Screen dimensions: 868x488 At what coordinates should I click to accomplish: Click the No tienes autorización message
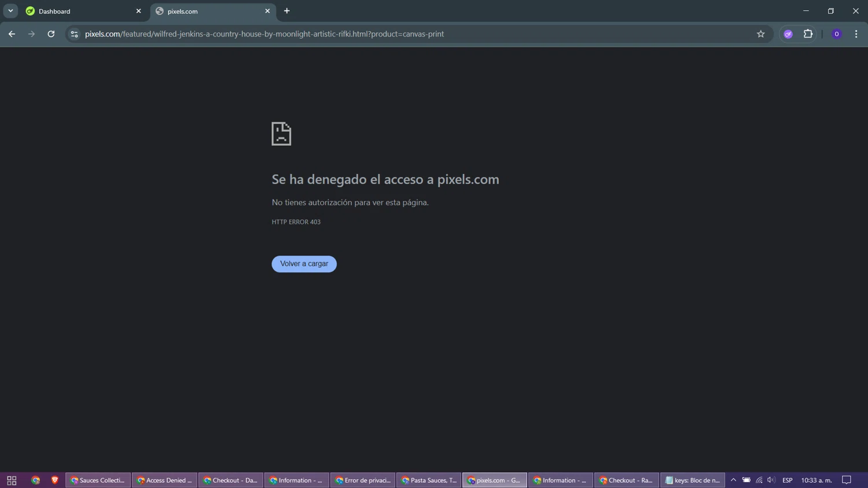tap(350, 202)
